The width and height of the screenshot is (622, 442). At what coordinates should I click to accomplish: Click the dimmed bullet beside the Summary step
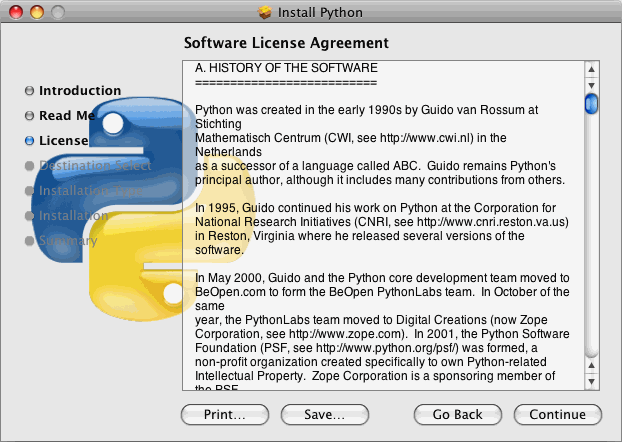click(x=29, y=241)
